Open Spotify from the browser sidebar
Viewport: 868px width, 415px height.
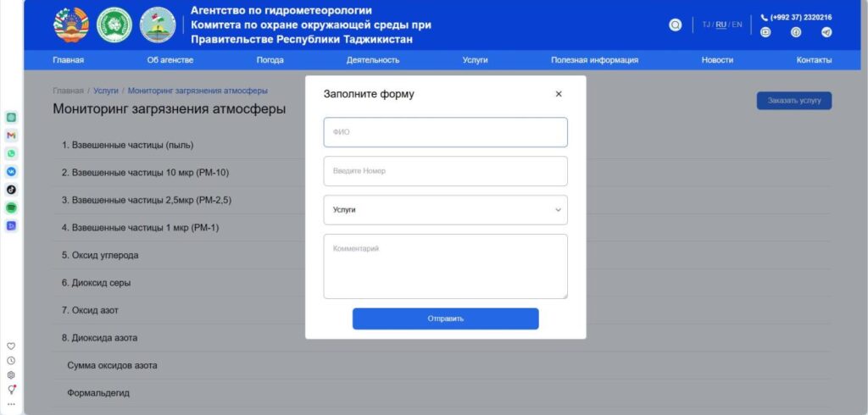coord(11,207)
